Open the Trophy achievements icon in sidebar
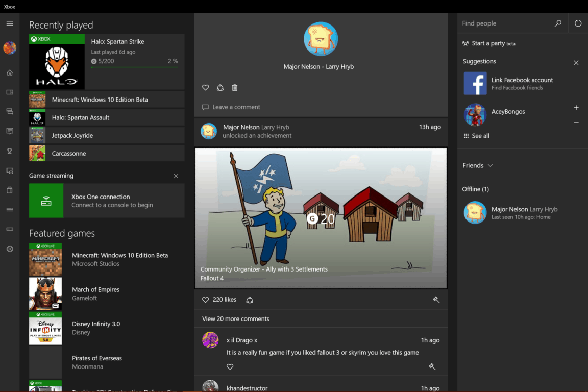Viewport: 588px width, 392px height. pyautogui.click(x=10, y=151)
